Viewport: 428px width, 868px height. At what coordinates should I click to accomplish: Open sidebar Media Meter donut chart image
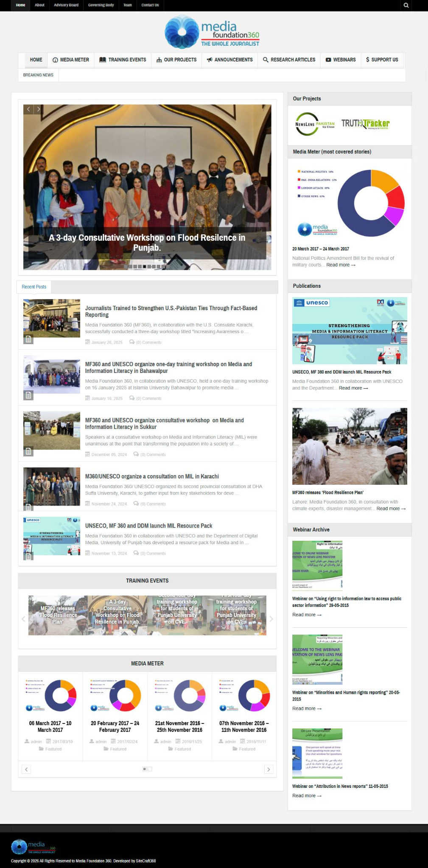(350, 203)
